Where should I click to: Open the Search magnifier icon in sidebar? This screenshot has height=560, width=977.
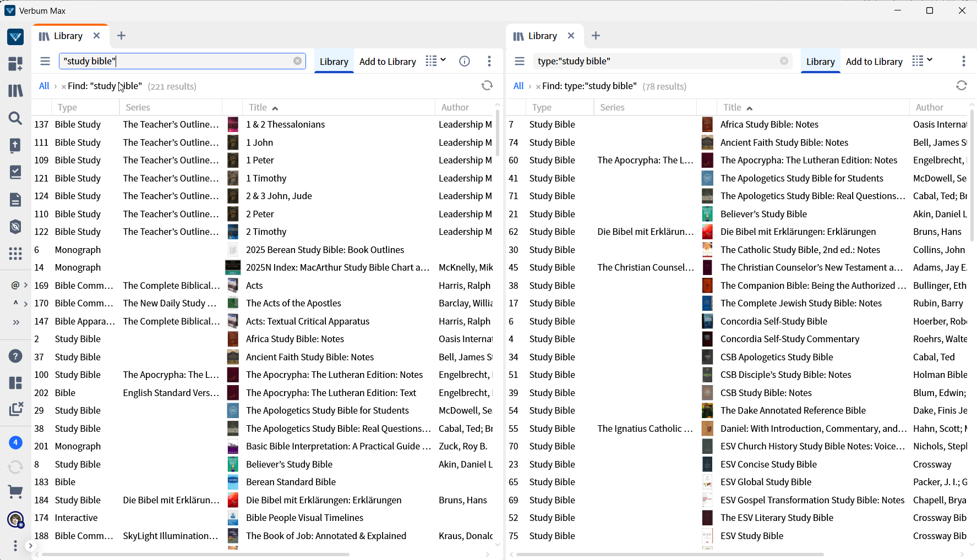(15, 118)
